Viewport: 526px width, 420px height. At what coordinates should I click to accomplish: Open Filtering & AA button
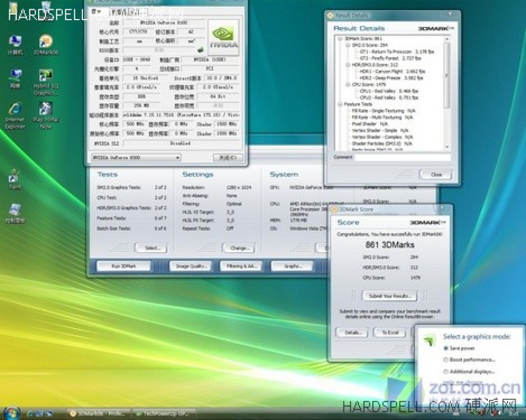point(241,266)
